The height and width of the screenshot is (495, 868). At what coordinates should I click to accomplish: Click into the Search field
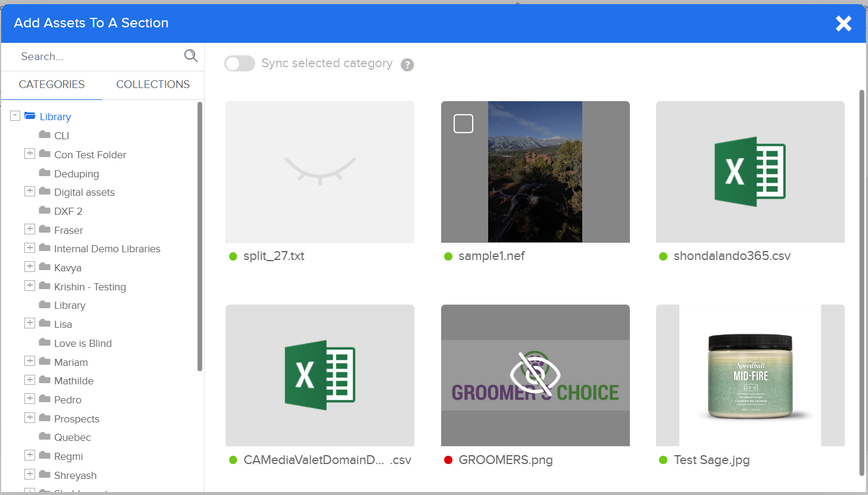coord(98,57)
